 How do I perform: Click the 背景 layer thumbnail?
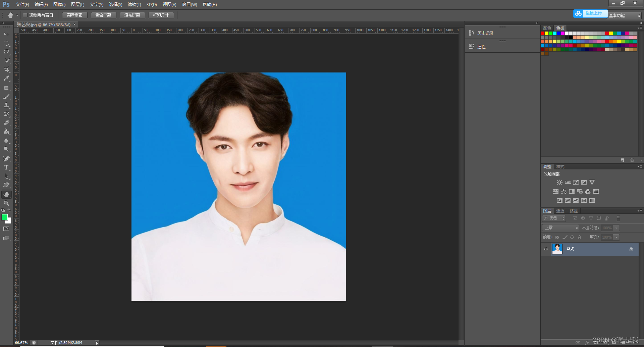tap(557, 249)
